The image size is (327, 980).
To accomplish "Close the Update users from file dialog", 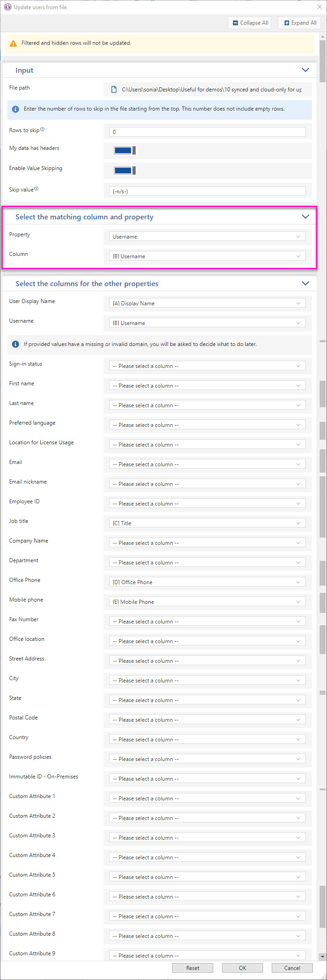I will [319, 7].
